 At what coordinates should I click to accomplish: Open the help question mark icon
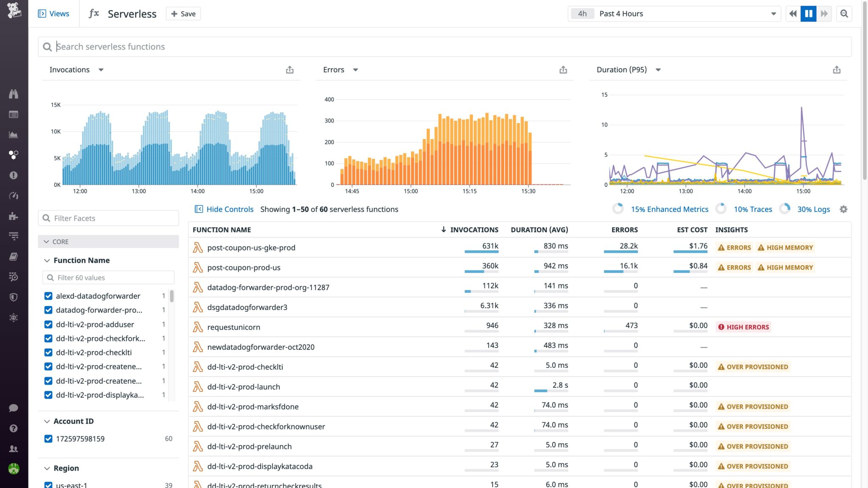tap(14, 428)
